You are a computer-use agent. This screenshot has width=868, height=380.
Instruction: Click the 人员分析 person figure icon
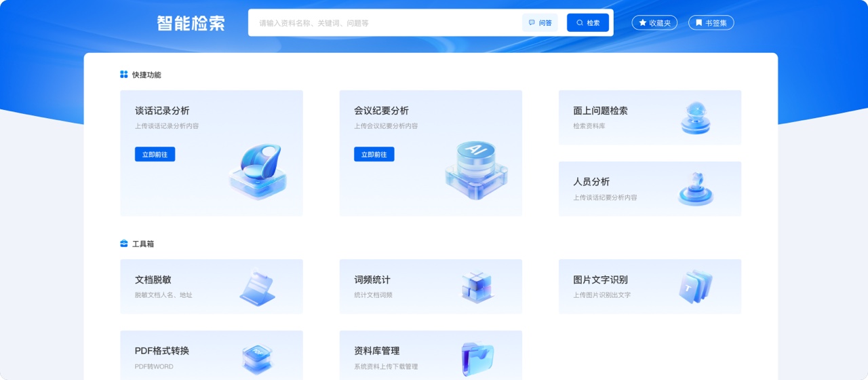click(696, 189)
